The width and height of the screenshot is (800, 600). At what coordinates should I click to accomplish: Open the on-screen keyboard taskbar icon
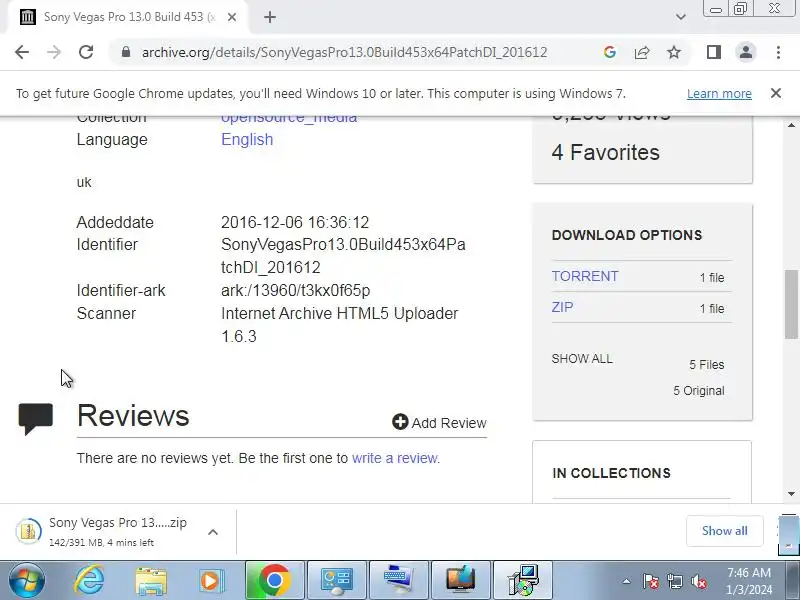click(399, 581)
